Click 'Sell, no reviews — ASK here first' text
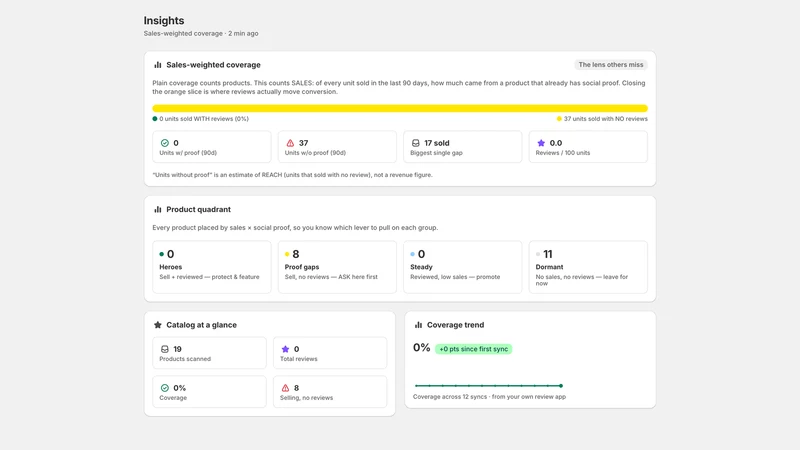The image size is (800, 450). pyautogui.click(x=331, y=277)
